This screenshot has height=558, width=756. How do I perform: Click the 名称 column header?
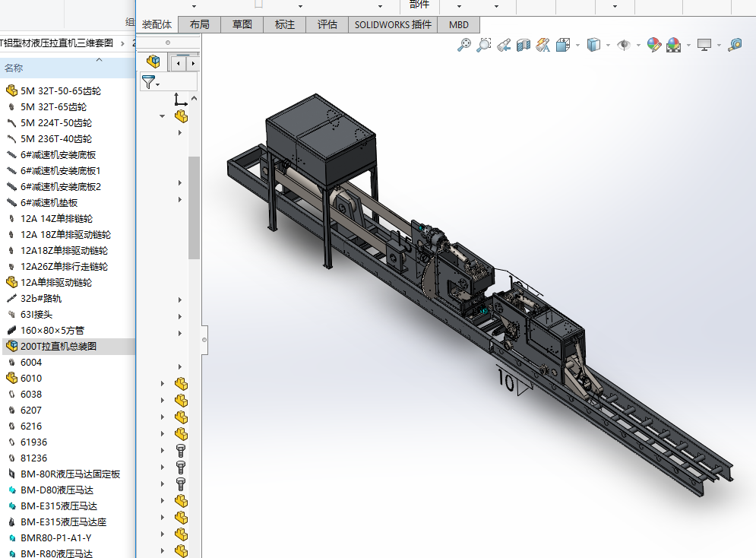tap(14, 68)
